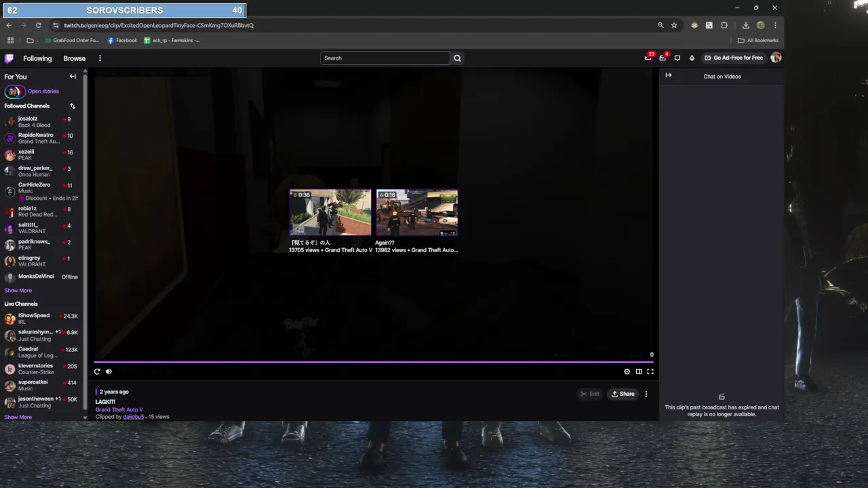Open Chrome three-dot menu
The width and height of the screenshot is (868, 488).
pos(775,25)
